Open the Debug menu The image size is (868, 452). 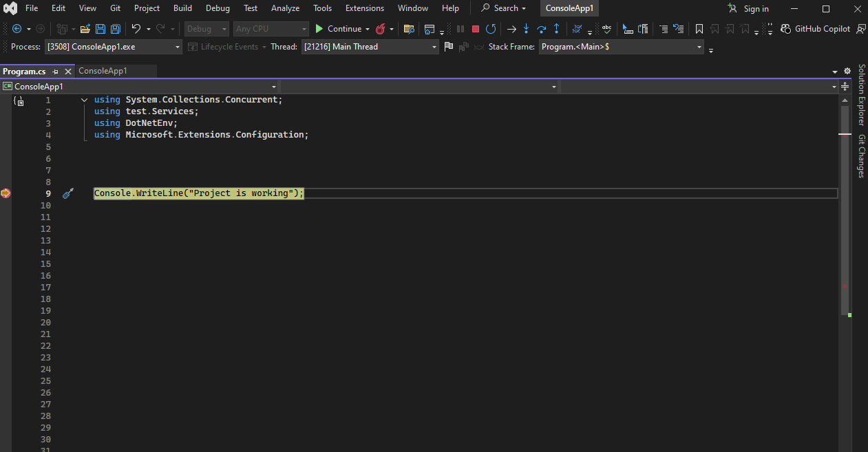(218, 8)
